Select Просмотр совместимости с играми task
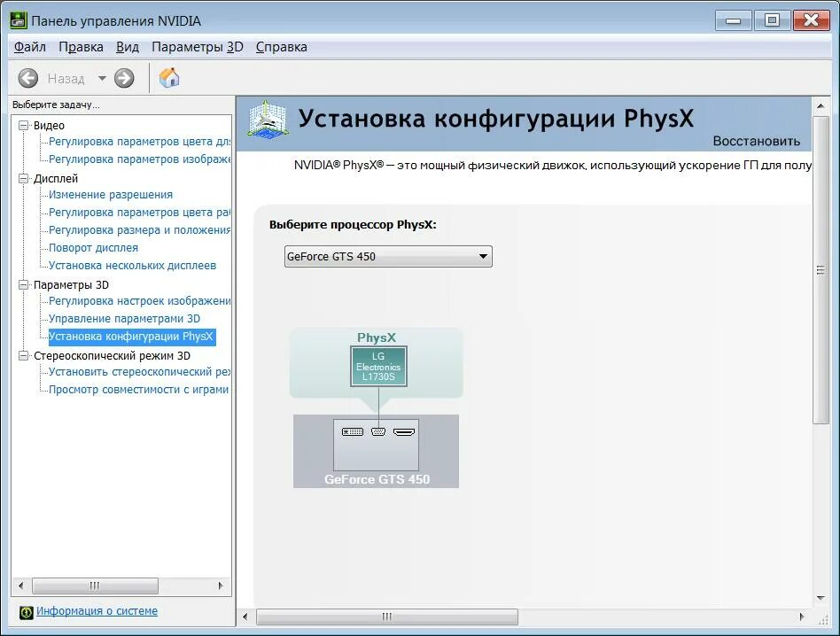840x636 pixels. (x=139, y=389)
